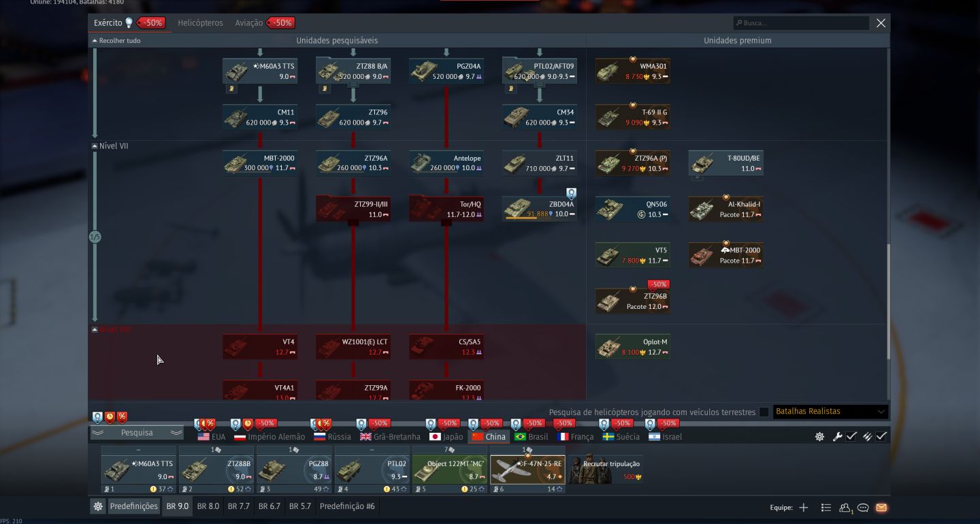Open the chat speech bubble icon

coord(863,507)
